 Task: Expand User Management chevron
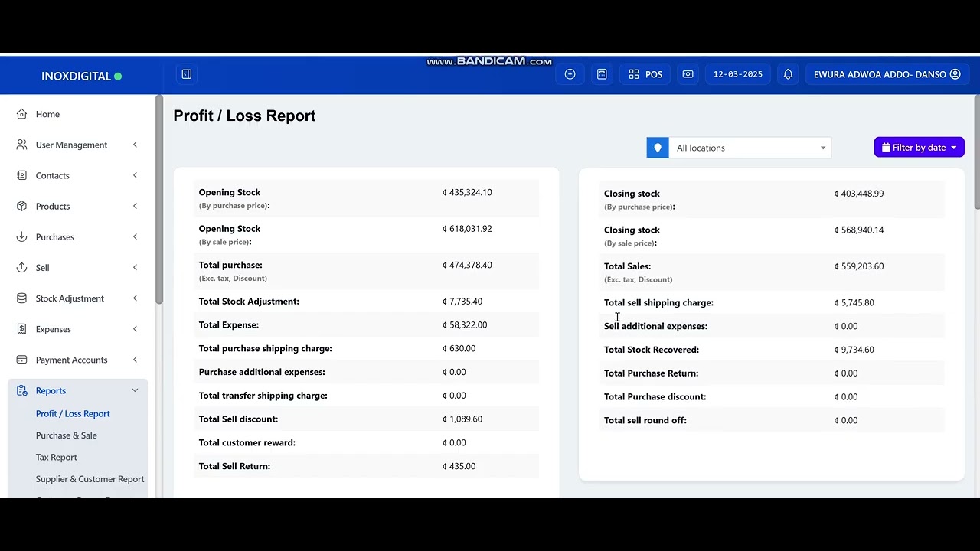tap(135, 145)
